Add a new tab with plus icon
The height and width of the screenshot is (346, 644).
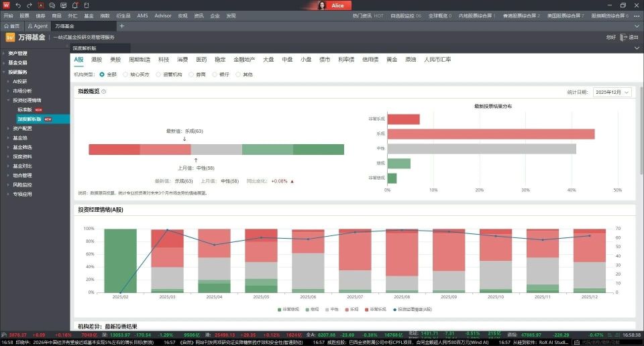(x=121, y=26)
